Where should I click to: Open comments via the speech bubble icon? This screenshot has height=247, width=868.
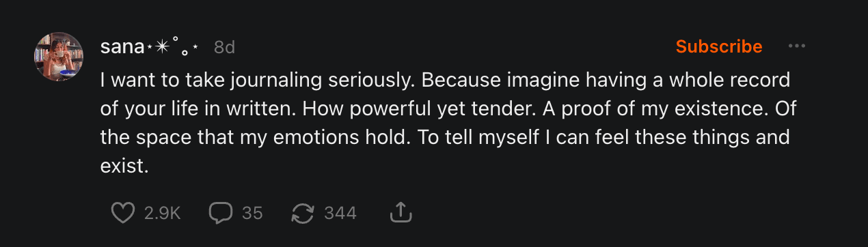pos(221,214)
